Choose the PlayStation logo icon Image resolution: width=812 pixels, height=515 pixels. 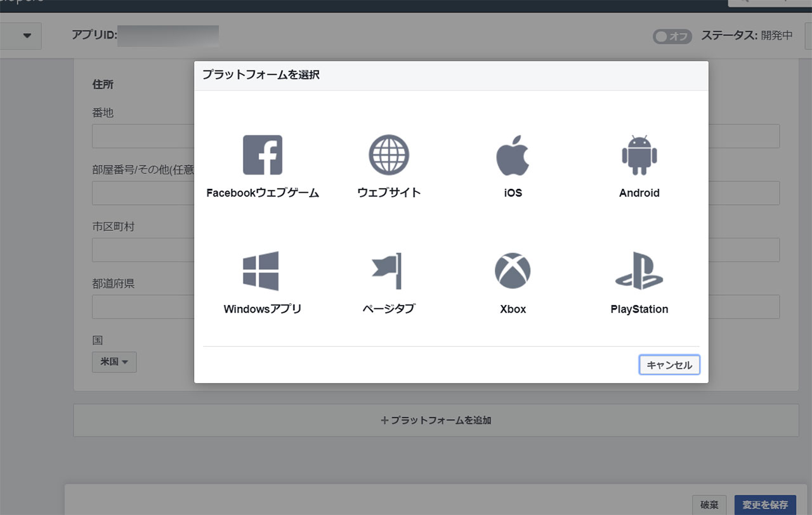[639, 271]
